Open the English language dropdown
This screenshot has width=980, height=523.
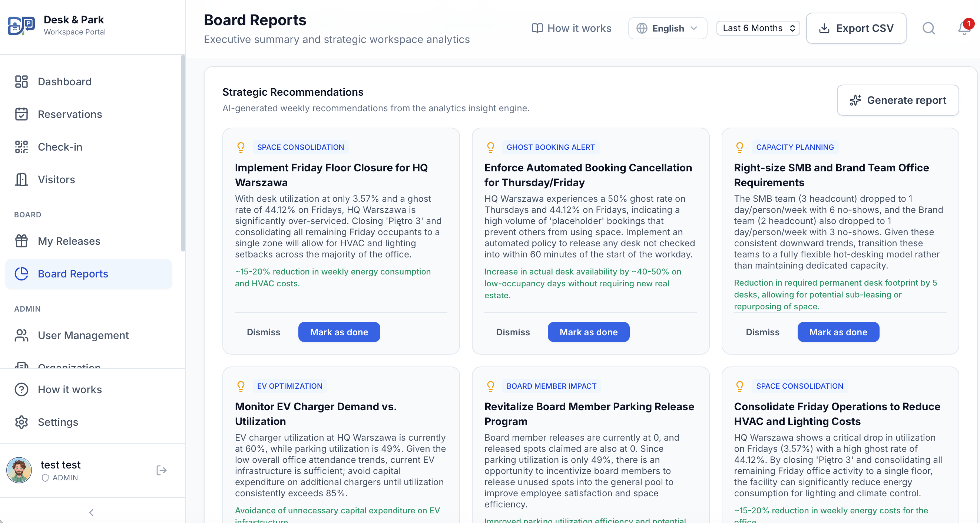click(668, 28)
